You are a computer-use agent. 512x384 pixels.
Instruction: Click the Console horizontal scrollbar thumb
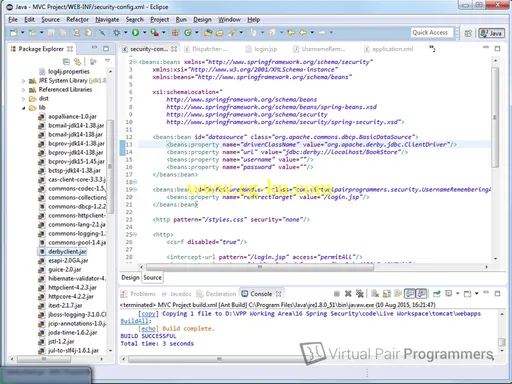click(218, 359)
